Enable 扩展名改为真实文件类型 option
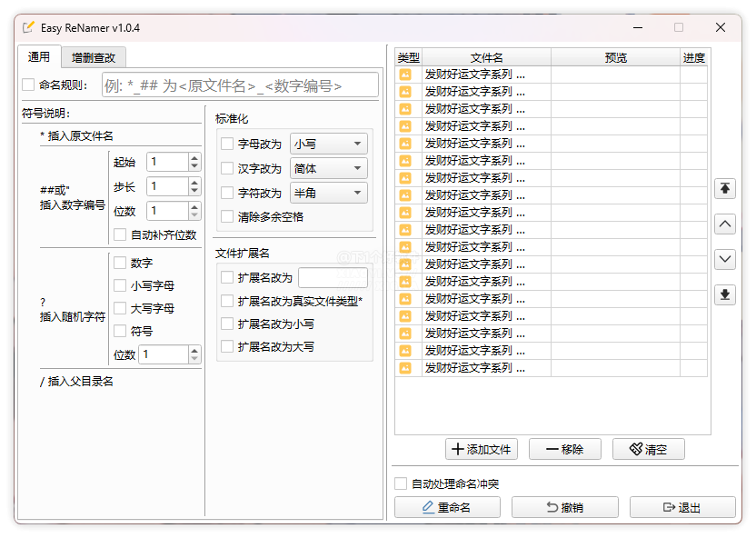 pos(226,302)
